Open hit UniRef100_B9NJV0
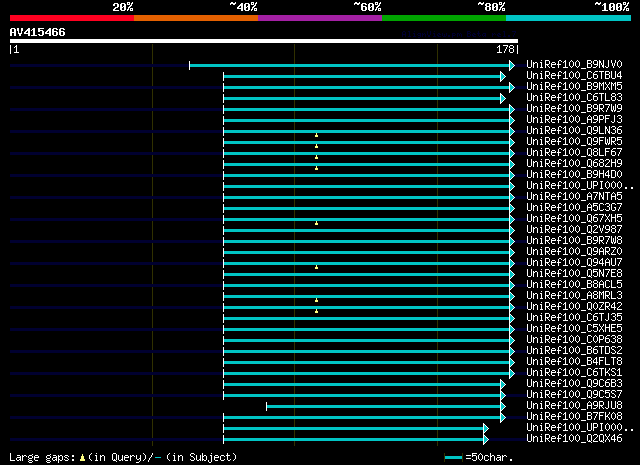The image size is (640, 465). (x=574, y=65)
